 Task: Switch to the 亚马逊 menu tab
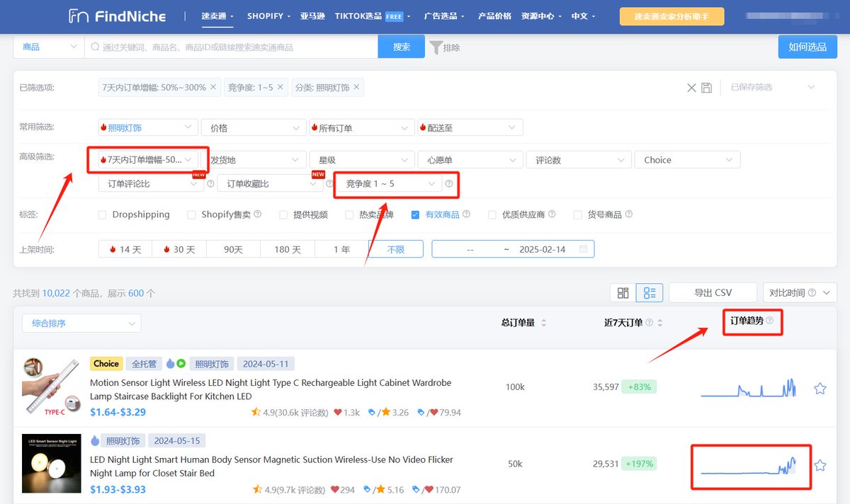tap(312, 16)
